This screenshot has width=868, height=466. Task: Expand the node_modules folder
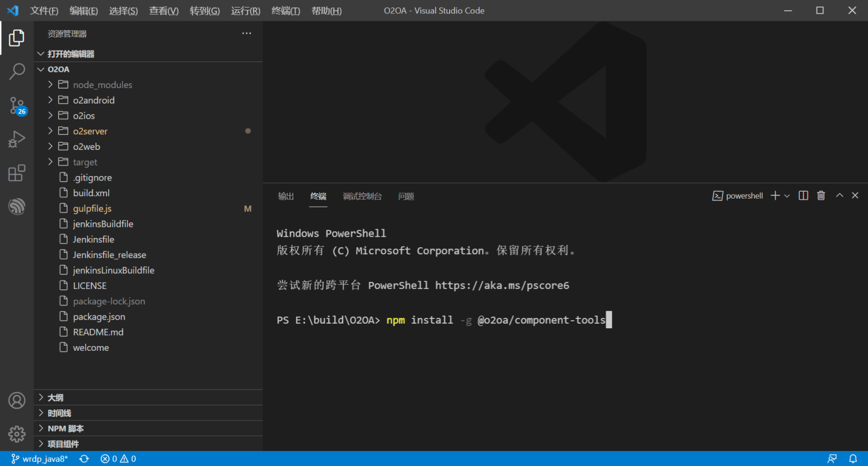[x=51, y=84]
